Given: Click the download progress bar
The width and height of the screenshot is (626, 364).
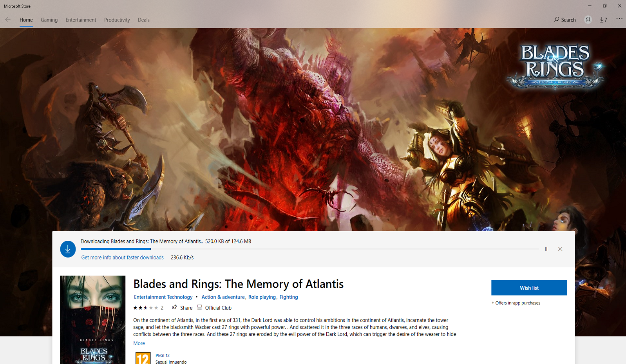Looking at the screenshot, I should pyautogui.click(x=309, y=249).
